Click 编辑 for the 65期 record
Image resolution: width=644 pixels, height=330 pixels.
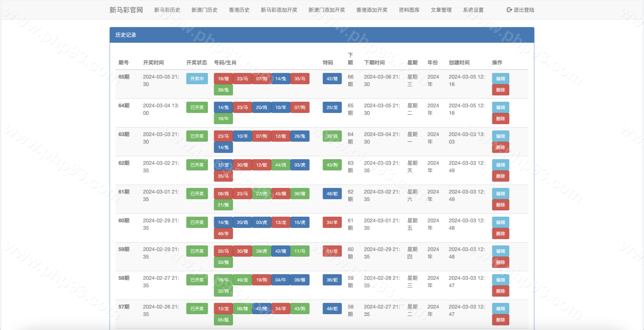click(x=500, y=79)
